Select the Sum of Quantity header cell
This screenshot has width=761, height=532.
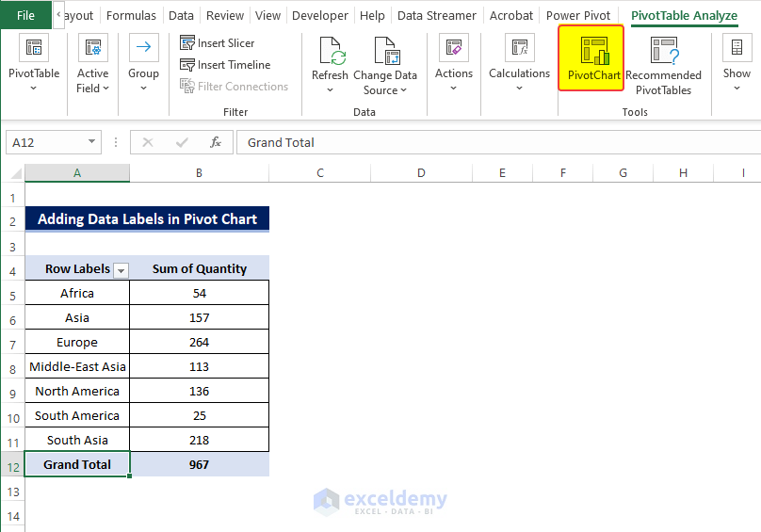point(199,268)
